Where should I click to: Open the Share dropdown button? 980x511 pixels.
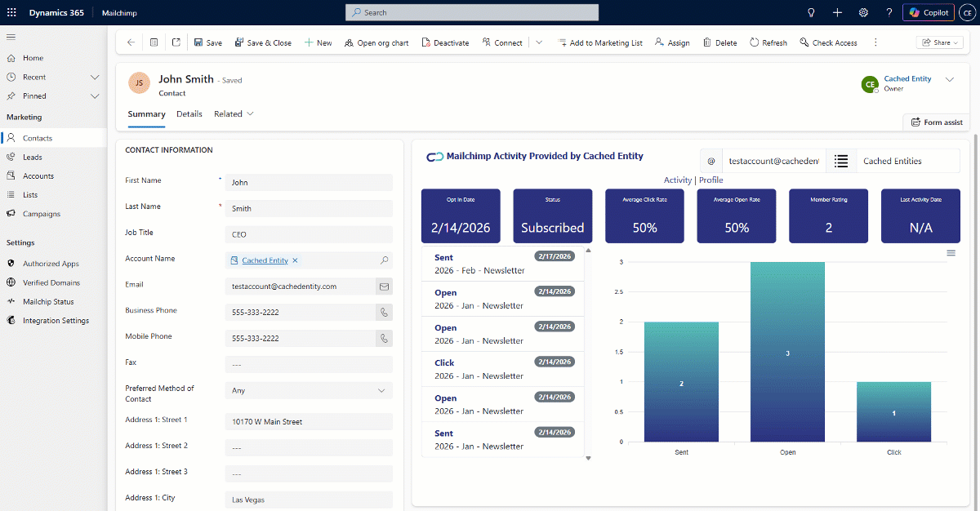941,42
